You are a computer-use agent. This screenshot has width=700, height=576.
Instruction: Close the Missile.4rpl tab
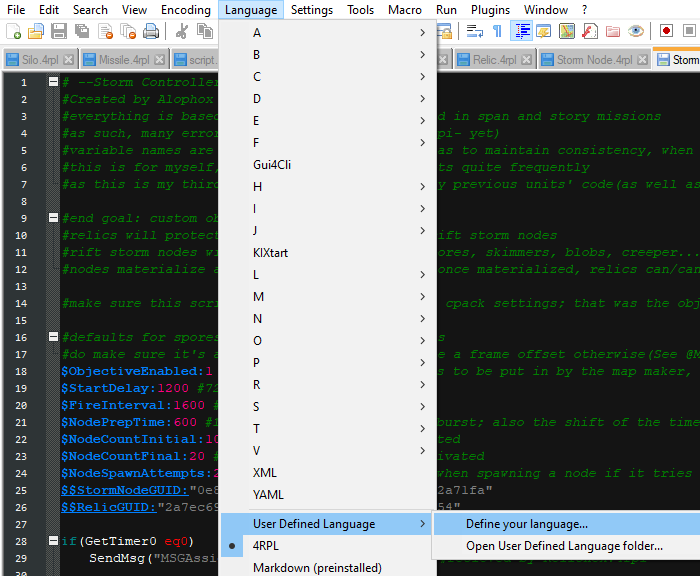click(x=159, y=60)
